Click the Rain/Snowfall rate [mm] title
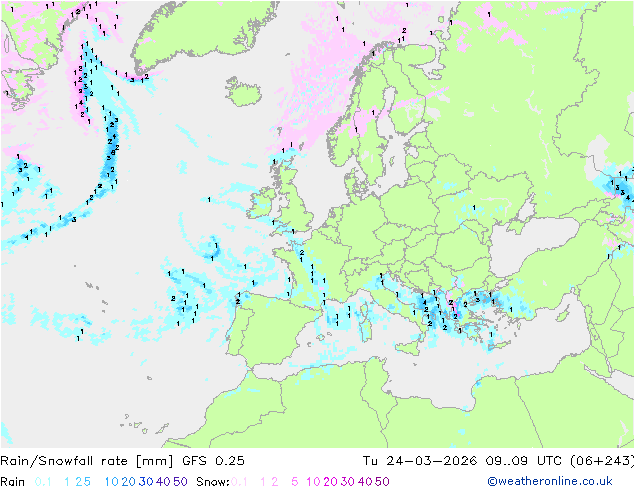The image size is (634, 490). coord(87,461)
